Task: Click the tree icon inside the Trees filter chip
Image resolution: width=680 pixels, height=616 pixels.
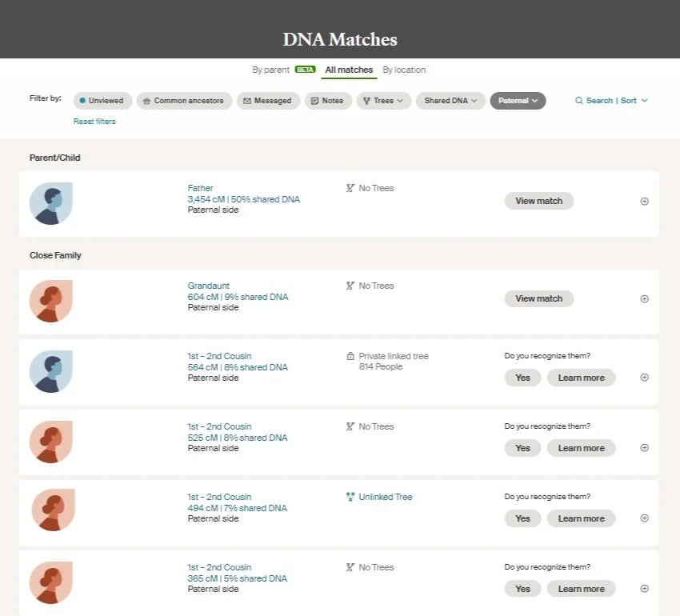Action: [x=366, y=100]
